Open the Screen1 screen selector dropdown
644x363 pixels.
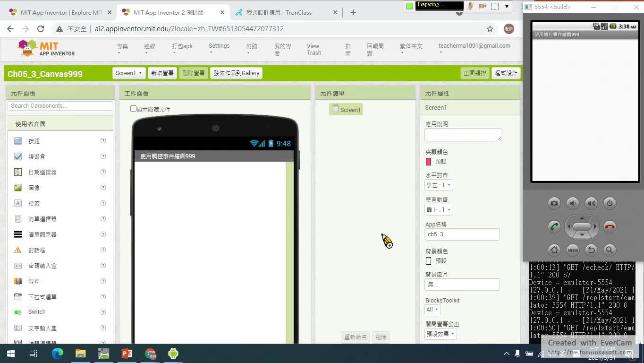pyautogui.click(x=128, y=73)
